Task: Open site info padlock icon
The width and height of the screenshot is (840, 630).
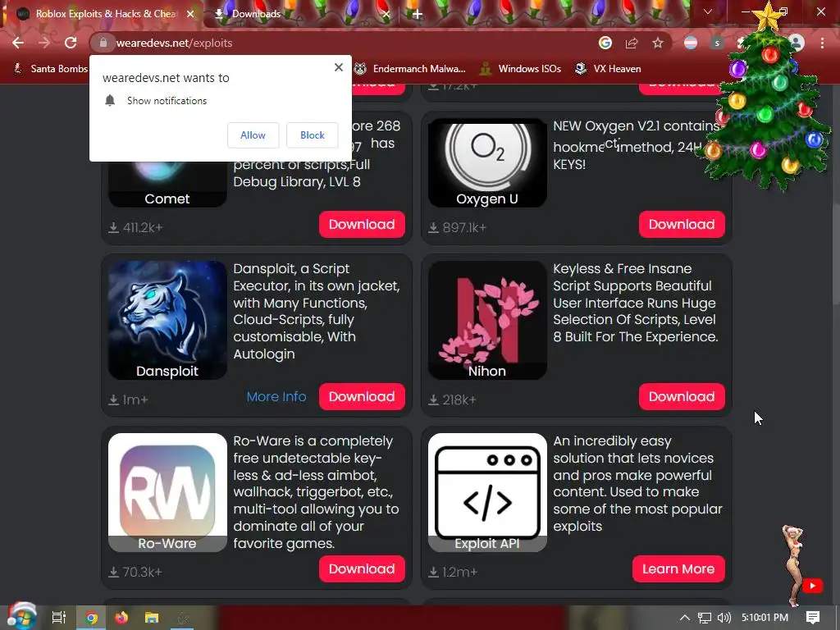Action: click(103, 43)
